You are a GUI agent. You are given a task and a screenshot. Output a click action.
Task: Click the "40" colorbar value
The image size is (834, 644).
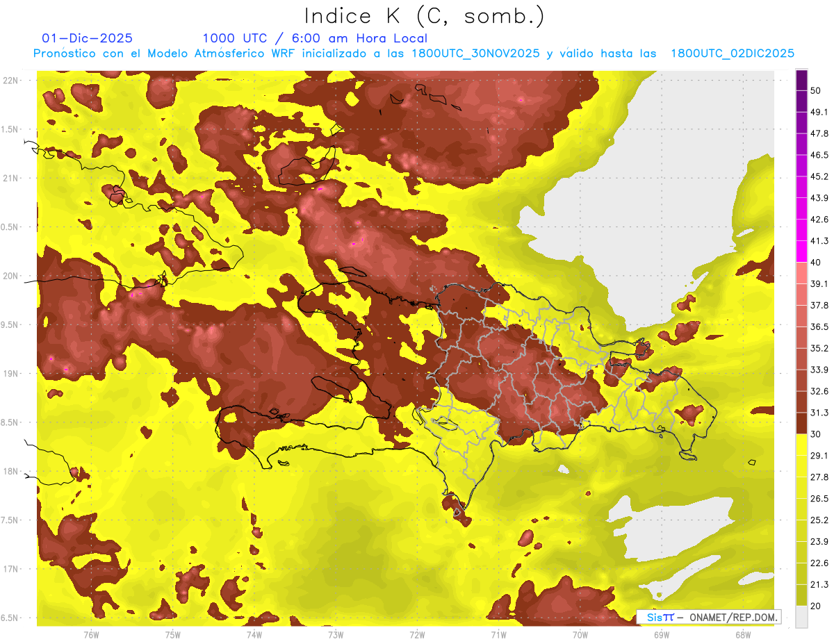(x=816, y=263)
